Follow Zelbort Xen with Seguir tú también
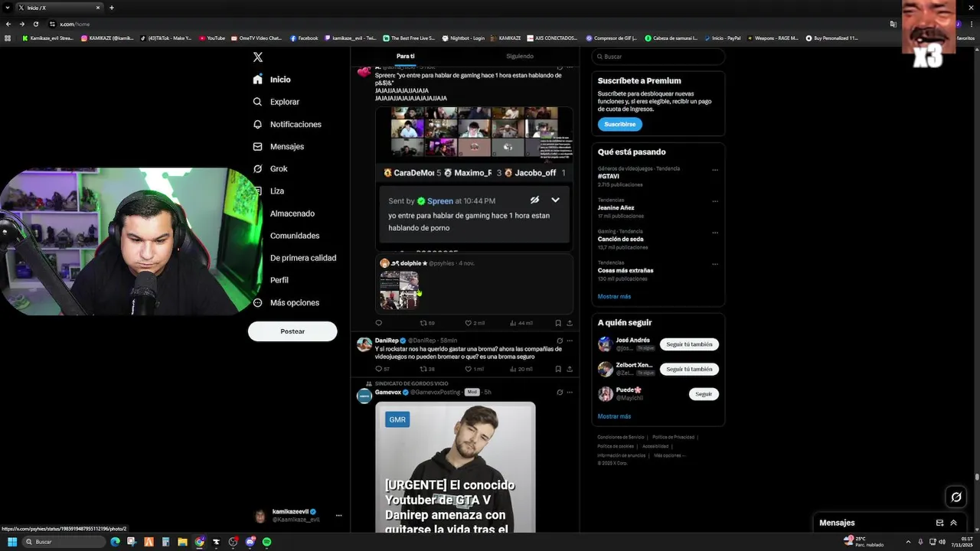 [x=689, y=369]
